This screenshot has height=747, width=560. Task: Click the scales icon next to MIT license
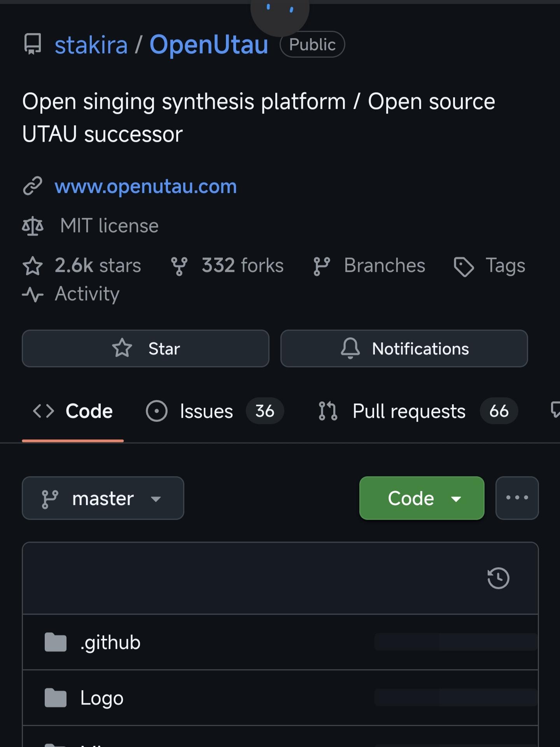pos(33,226)
